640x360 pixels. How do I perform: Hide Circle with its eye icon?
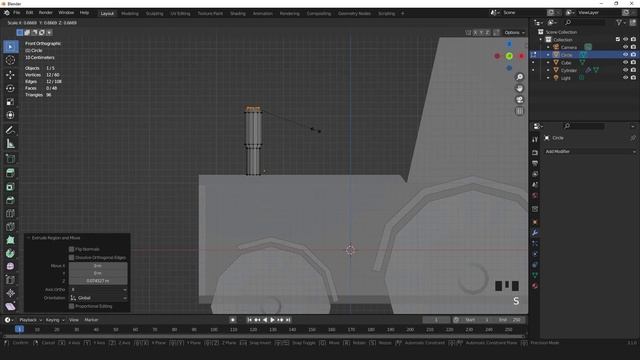click(x=625, y=54)
